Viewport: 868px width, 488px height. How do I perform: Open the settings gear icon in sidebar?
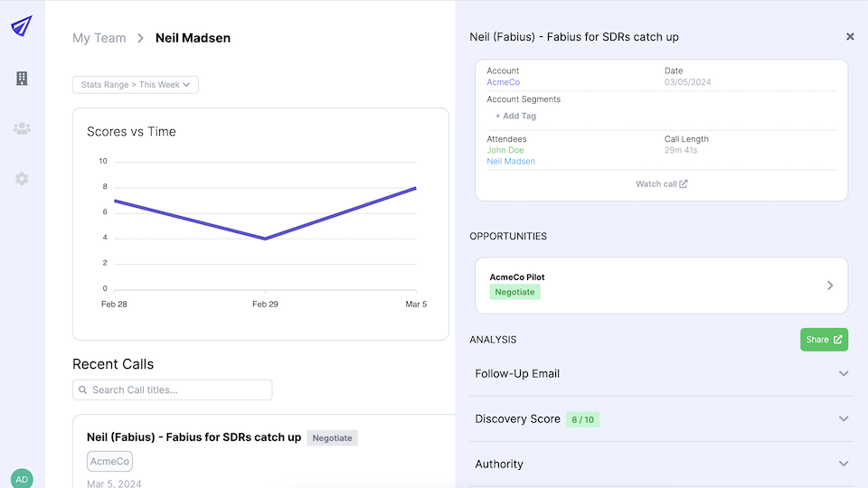(x=22, y=179)
